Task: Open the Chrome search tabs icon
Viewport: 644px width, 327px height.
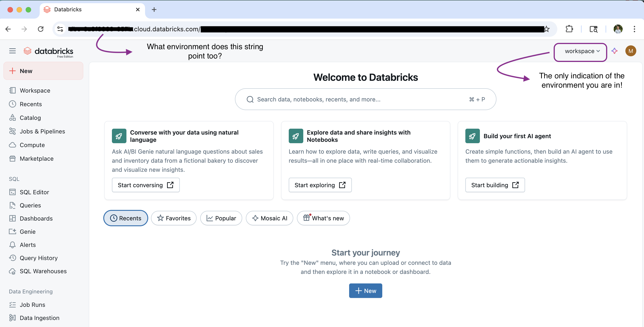Action: (594, 29)
